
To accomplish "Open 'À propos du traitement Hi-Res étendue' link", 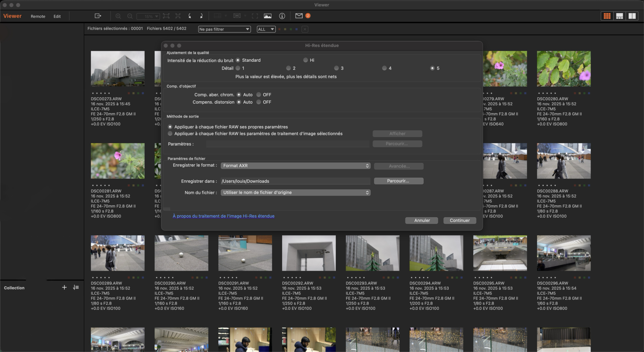I will (x=223, y=216).
